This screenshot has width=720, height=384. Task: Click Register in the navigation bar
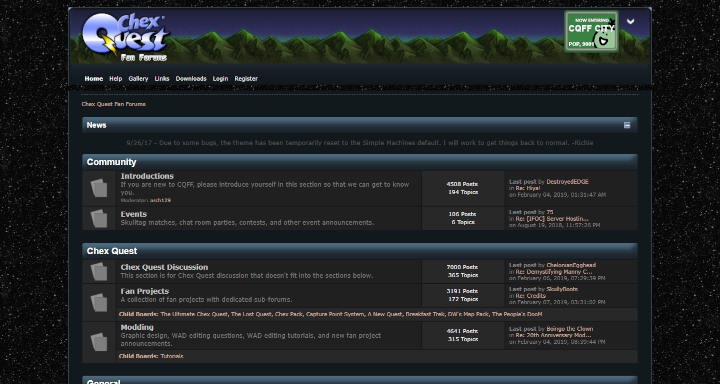[246, 79]
